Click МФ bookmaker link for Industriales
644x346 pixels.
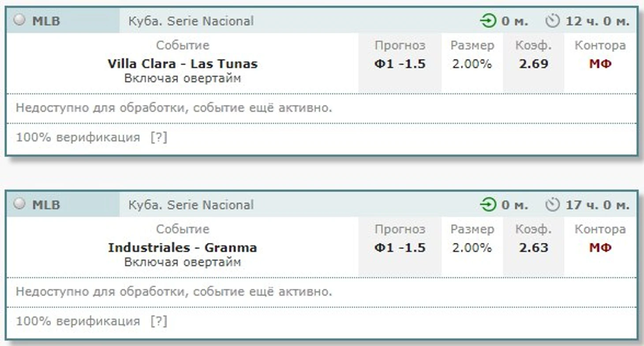point(600,248)
